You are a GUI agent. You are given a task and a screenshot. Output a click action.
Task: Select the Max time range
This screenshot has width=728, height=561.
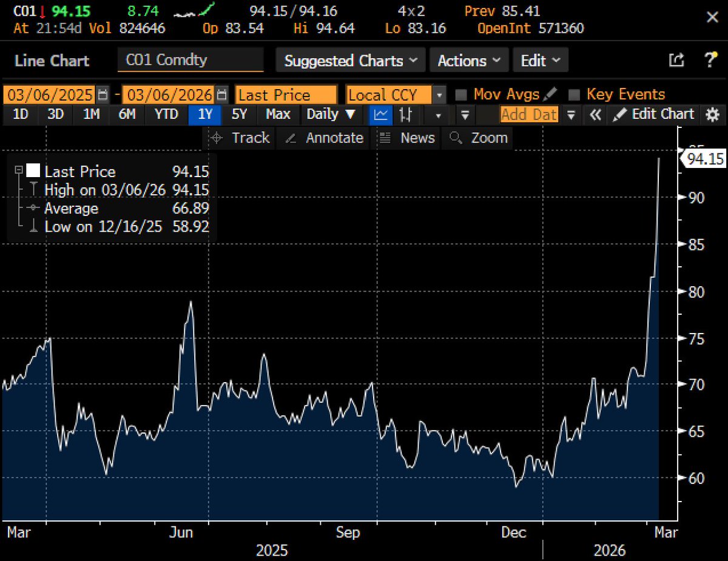tap(278, 114)
